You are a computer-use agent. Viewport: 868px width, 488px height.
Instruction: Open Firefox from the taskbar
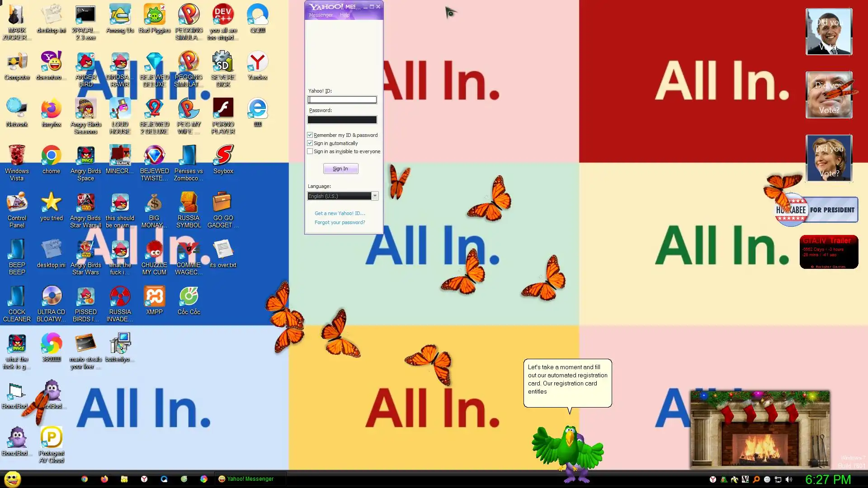click(104, 479)
